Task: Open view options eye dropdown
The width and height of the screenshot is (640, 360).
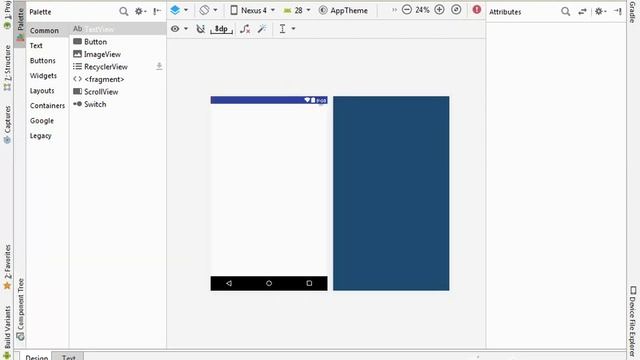Action: (x=179, y=29)
